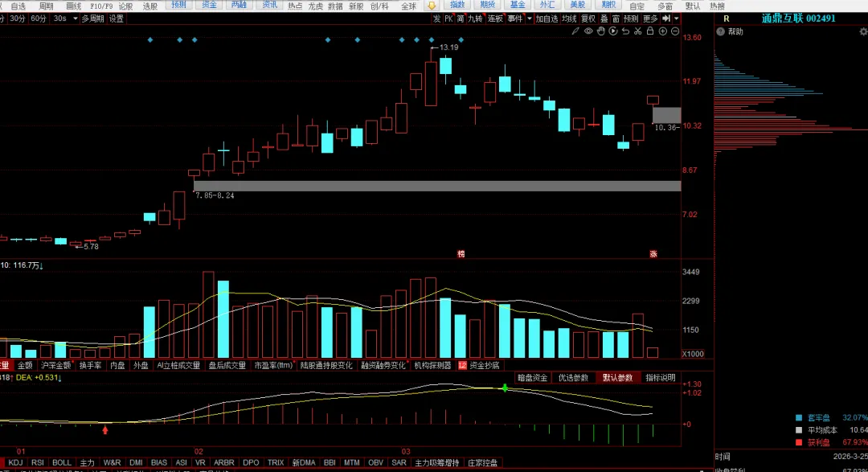Select the 新DMA indicator tab

pos(303,462)
